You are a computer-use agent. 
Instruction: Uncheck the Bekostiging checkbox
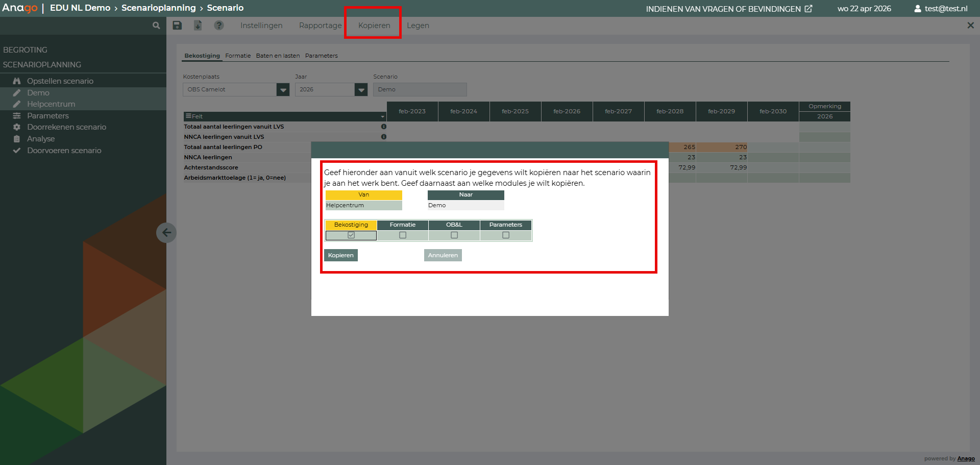click(x=351, y=235)
